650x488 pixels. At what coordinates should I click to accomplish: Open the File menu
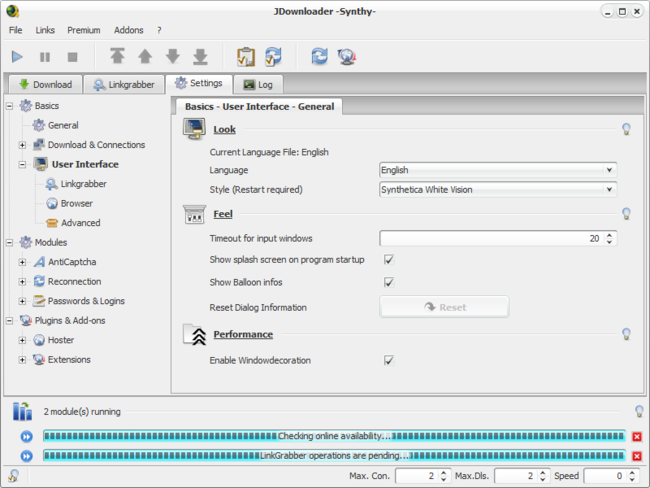[x=16, y=30]
